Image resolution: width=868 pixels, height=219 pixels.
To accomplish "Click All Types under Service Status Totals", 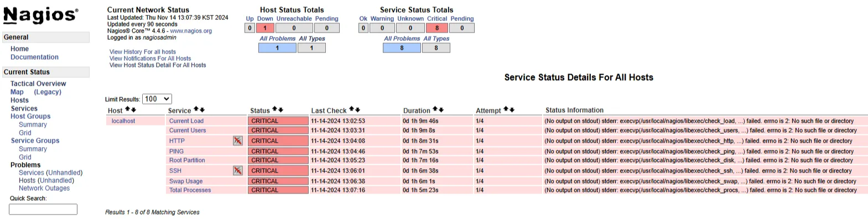I will point(436,39).
